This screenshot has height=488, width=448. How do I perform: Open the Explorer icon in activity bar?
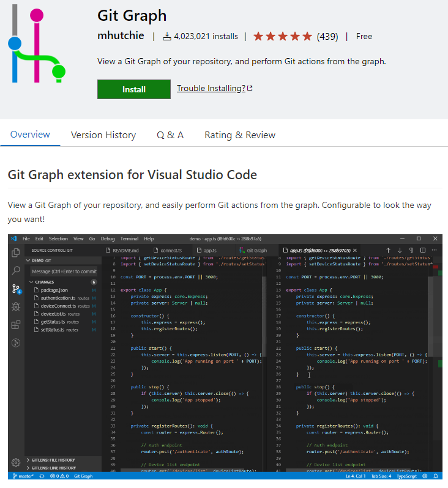pos(16,253)
